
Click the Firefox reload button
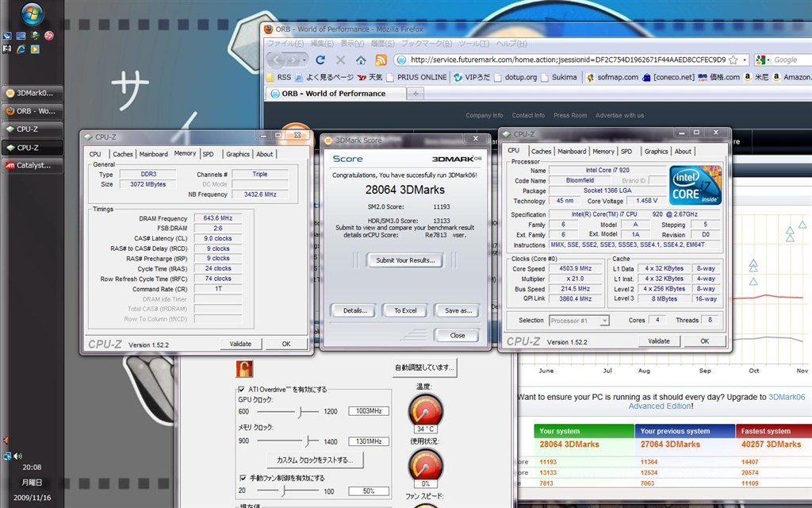(320, 60)
